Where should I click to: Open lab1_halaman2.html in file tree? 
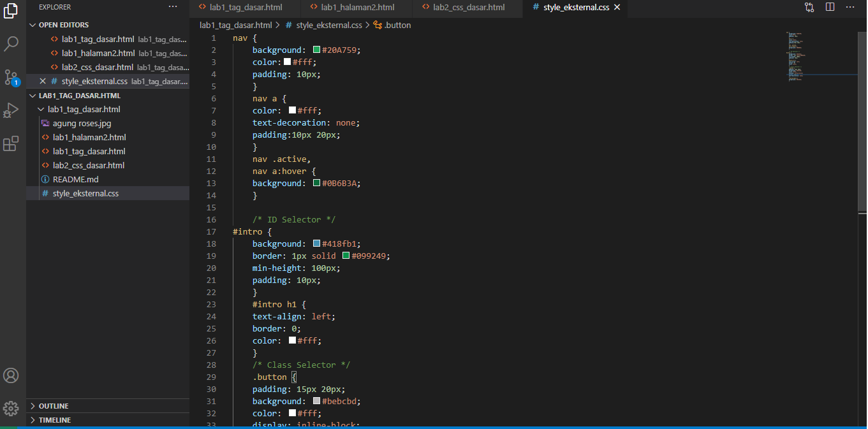click(108, 137)
